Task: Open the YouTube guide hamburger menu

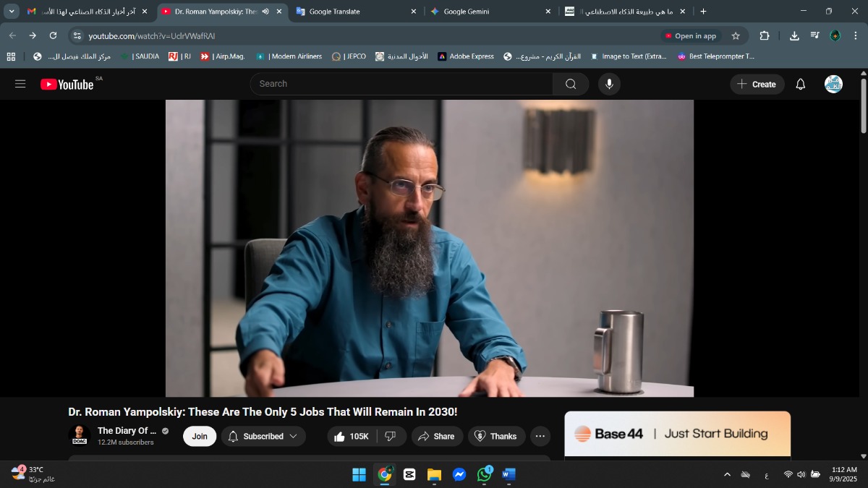Action: pyautogui.click(x=20, y=84)
